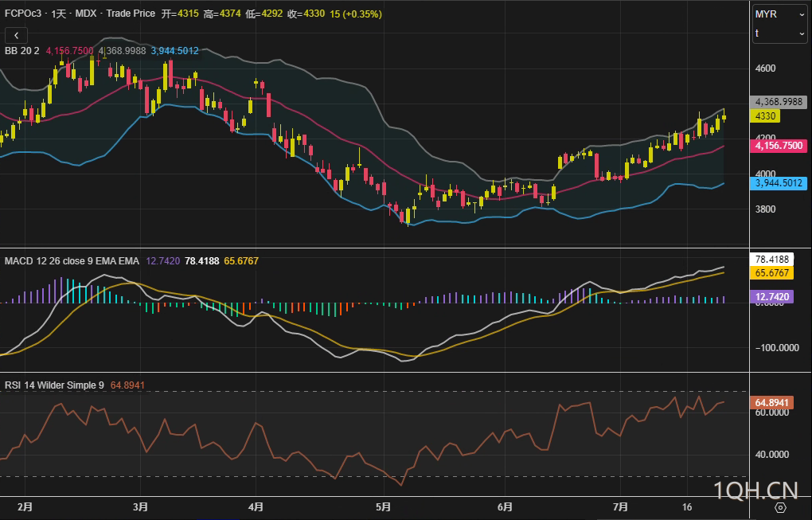Click the 1QH.CN watermark
The width and height of the screenshot is (812, 520).
tap(755, 490)
